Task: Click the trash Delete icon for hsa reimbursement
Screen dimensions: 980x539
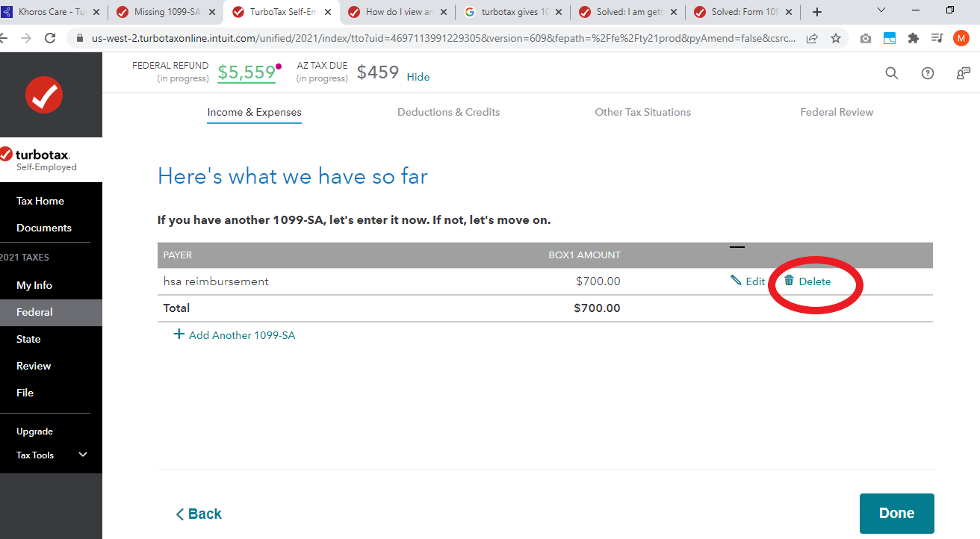Action: pyautogui.click(x=789, y=281)
